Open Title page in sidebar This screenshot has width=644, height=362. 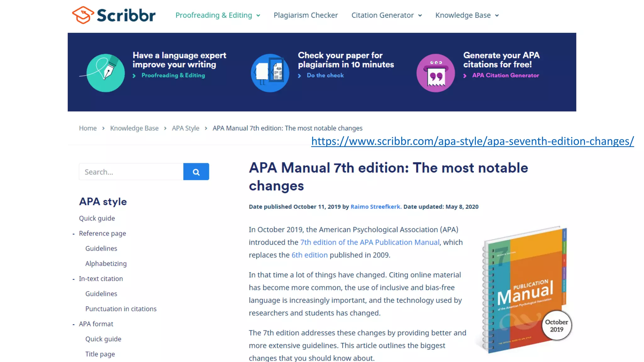[x=100, y=354]
